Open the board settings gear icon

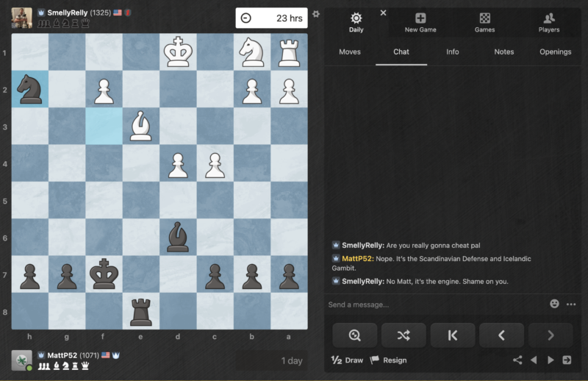coord(316,14)
